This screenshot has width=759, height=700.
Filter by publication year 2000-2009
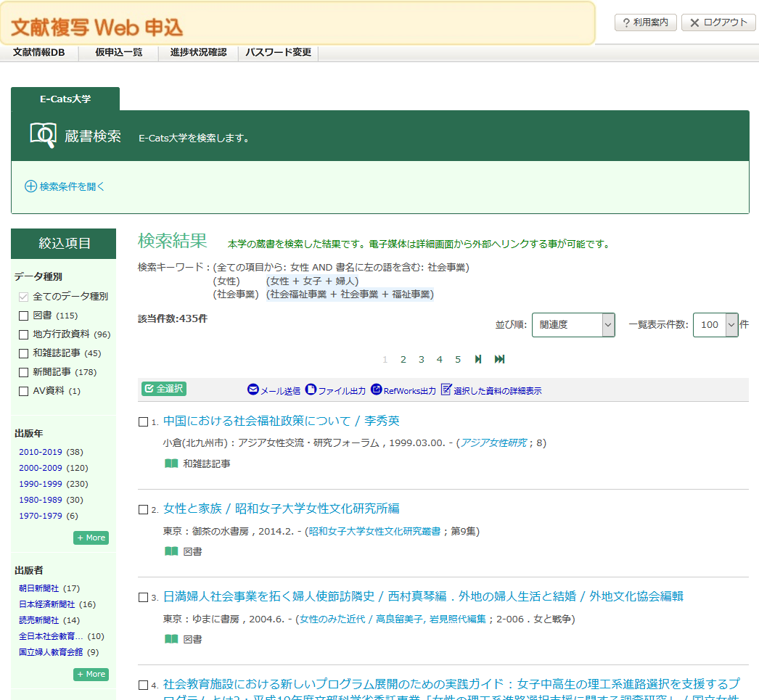[x=41, y=468]
